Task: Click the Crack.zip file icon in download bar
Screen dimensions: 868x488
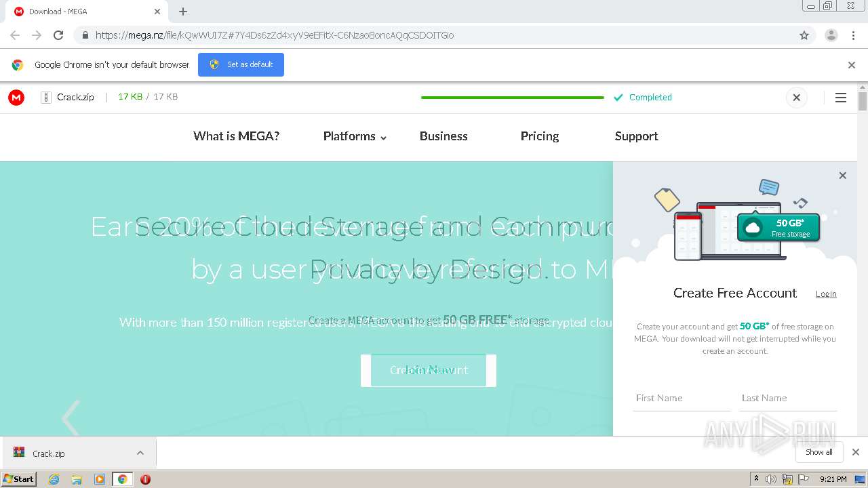Action: [x=19, y=453]
